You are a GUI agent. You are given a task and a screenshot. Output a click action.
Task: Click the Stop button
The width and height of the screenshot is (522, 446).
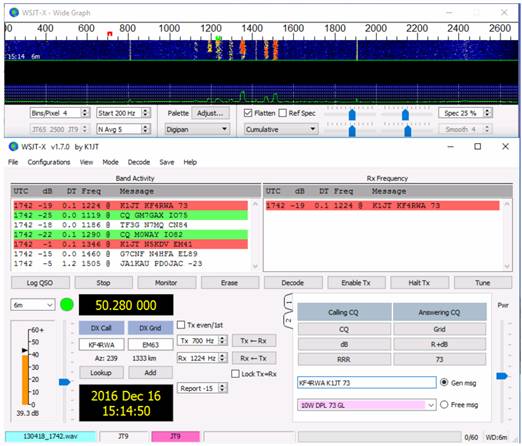pos(103,283)
